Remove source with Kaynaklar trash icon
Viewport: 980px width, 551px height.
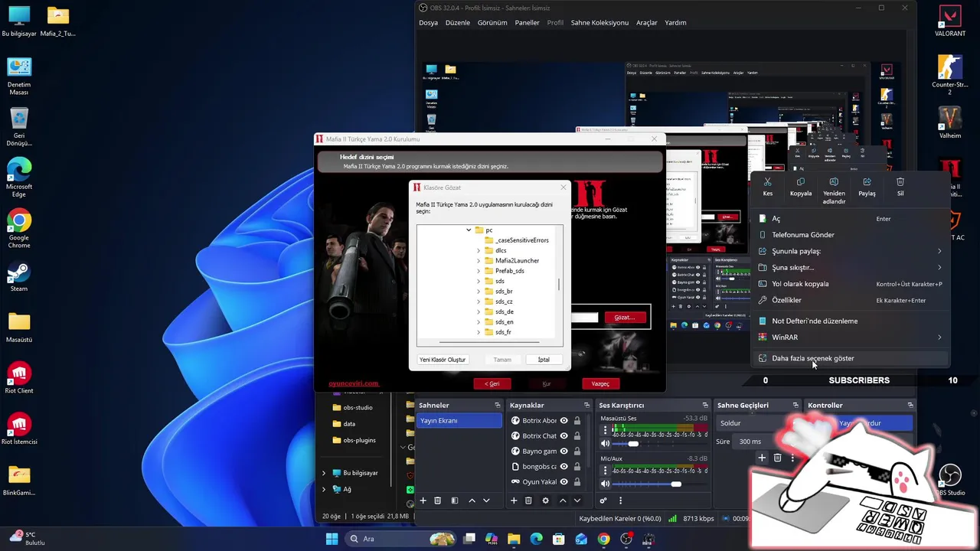point(528,500)
